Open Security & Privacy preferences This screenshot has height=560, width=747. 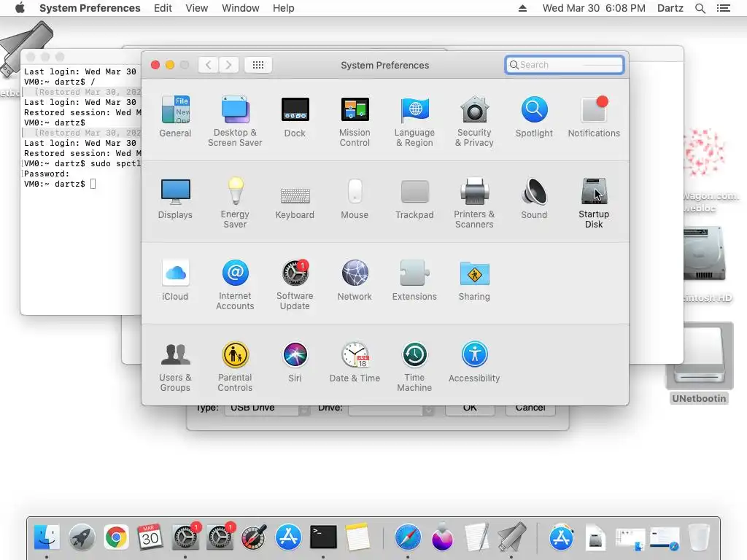coord(474,121)
